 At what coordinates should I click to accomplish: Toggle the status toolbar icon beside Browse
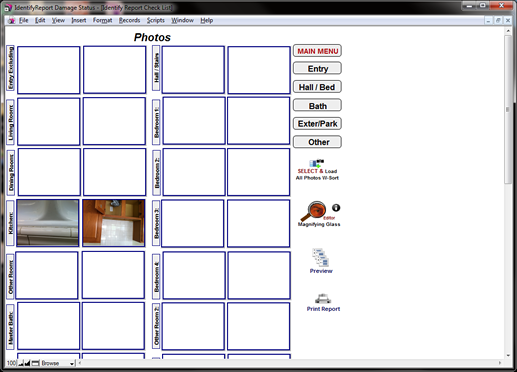click(35, 363)
